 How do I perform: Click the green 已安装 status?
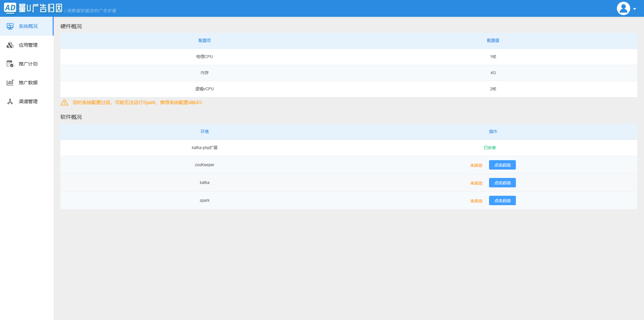click(x=490, y=148)
